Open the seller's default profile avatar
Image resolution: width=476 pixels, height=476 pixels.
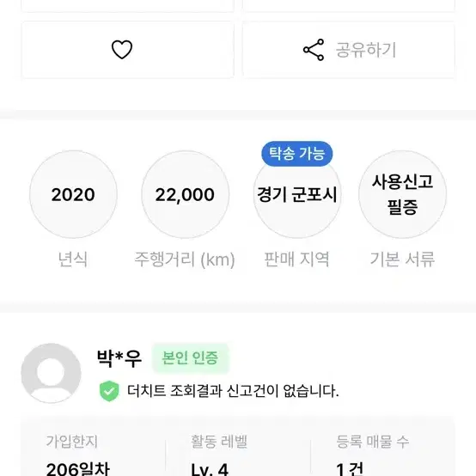(51, 373)
